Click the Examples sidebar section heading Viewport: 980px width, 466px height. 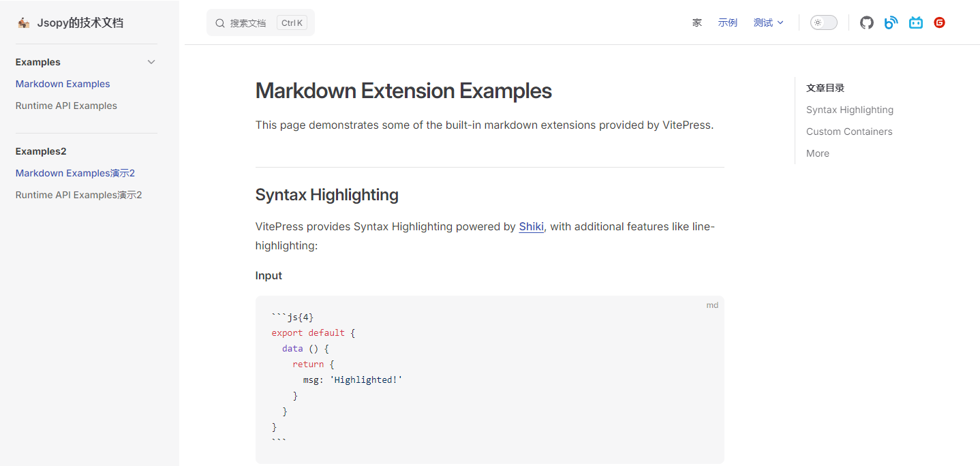click(x=37, y=62)
